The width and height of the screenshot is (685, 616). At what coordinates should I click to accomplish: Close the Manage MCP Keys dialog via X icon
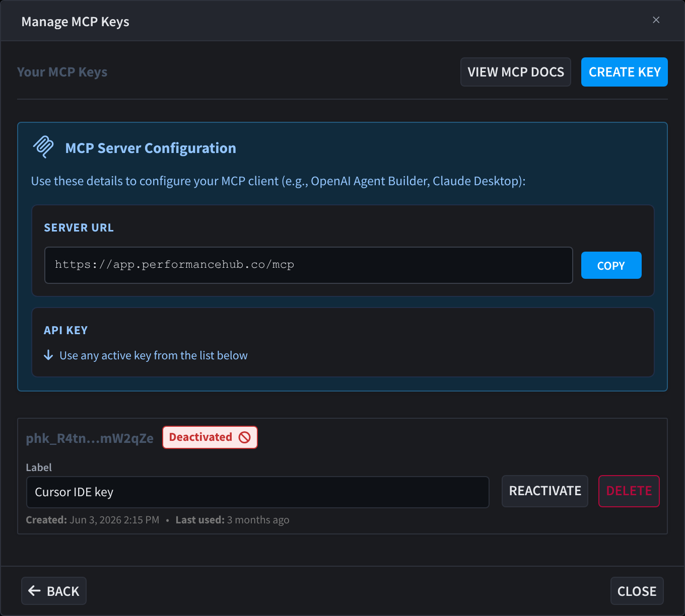point(656,20)
